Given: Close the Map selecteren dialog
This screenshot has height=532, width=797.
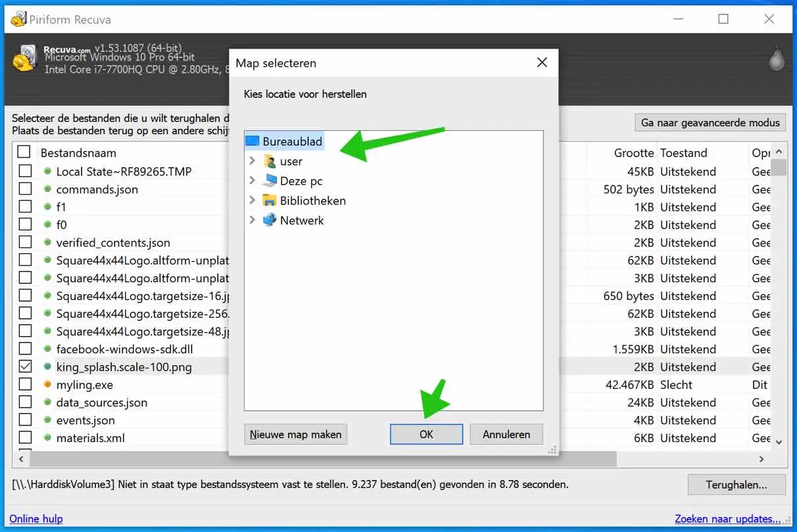Looking at the screenshot, I should tap(542, 63).
